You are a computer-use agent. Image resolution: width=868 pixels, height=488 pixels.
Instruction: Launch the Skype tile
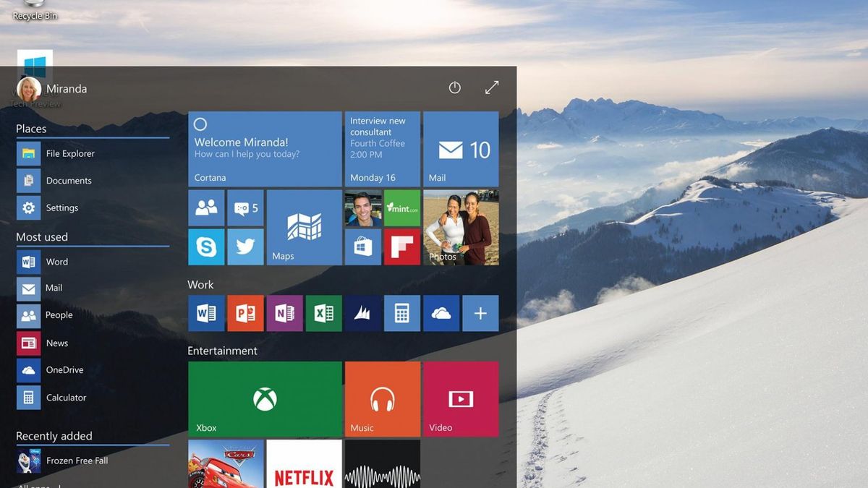point(206,247)
